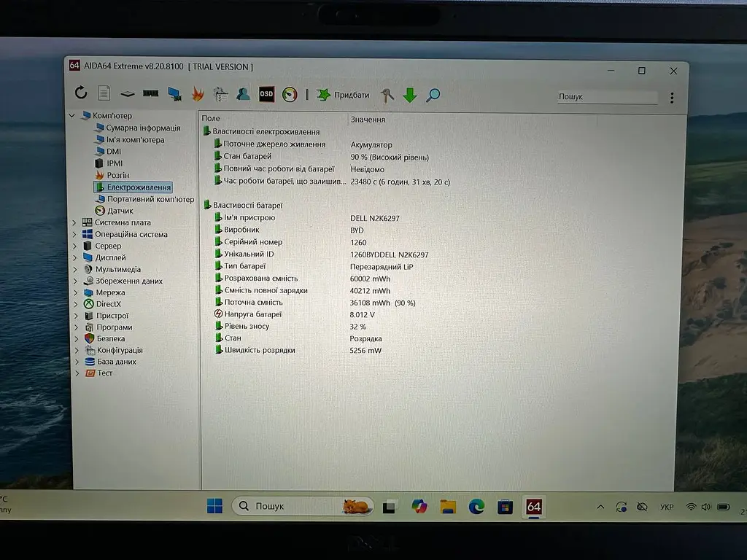Open Microsoft Store from taskbar
This screenshot has width=747, height=560.
point(505,507)
